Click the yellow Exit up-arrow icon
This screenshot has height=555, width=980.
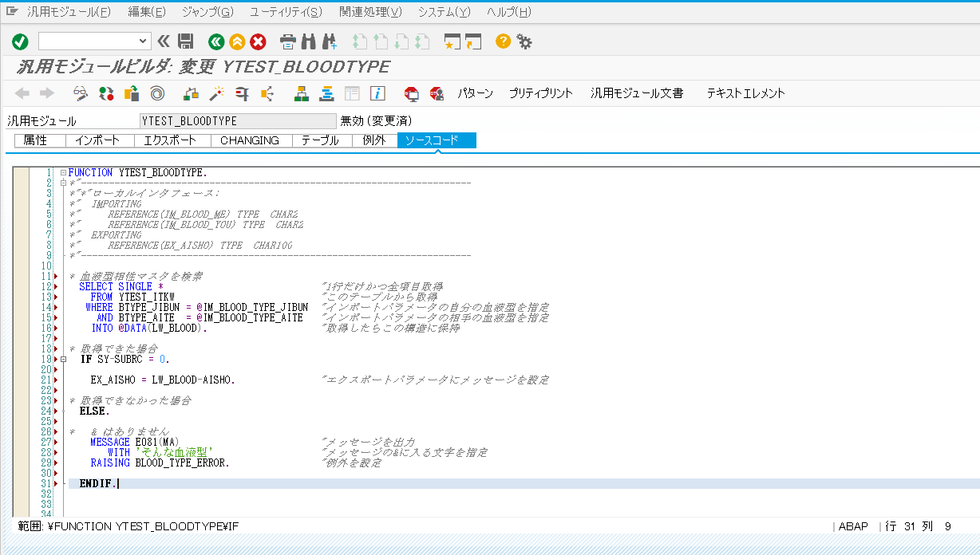pyautogui.click(x=237, y=41)
